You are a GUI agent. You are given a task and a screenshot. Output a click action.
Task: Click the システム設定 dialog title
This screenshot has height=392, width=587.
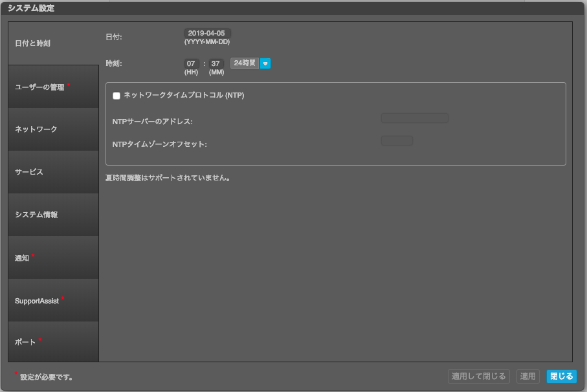click(x=31, y=8)
